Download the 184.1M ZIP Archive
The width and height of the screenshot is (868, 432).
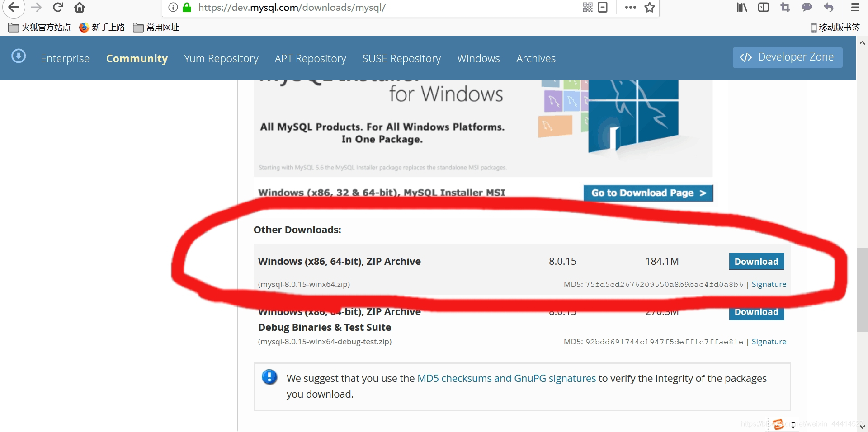[756, 262]
